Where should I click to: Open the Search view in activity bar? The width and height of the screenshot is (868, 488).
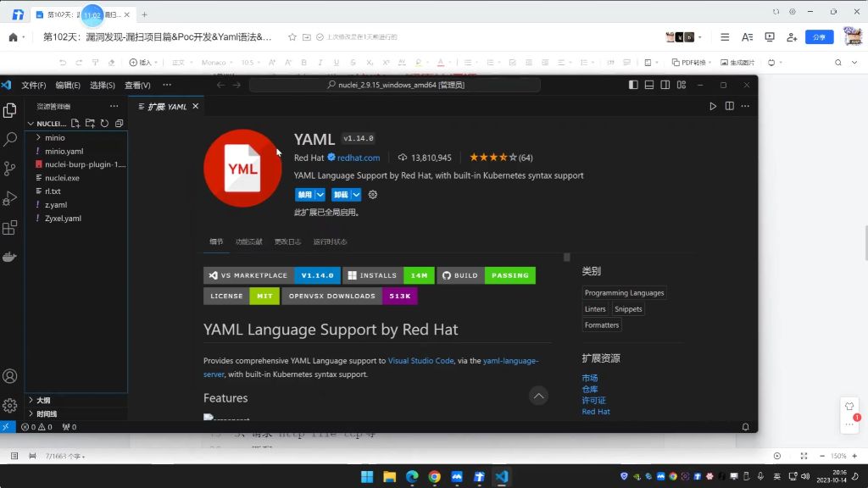(x=10, y=139)
